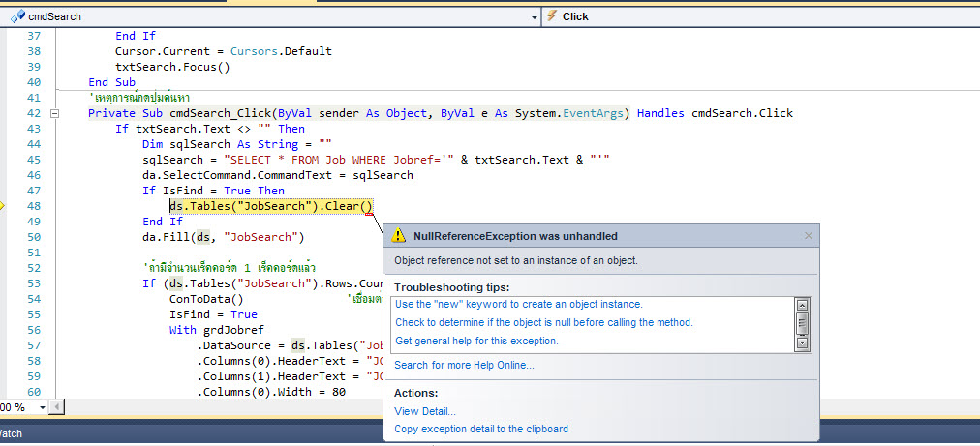Click the down arrow in the troubleshooting tips scrollbar

coord(803,342)
